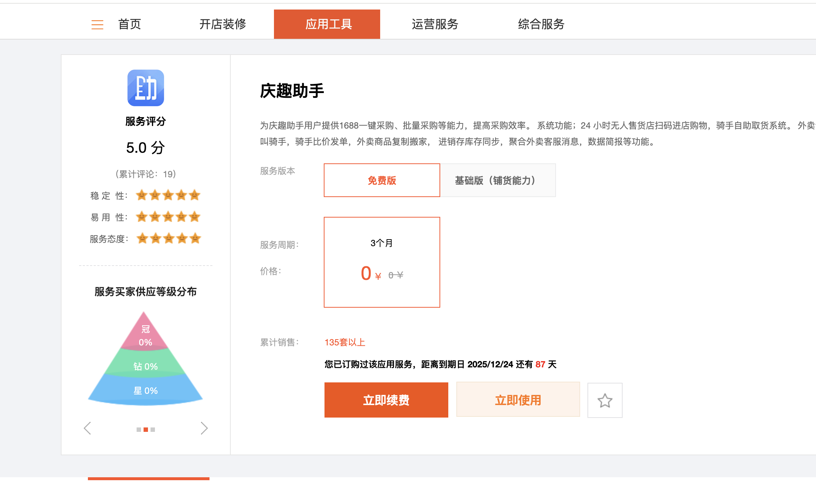Click the 冠 0% pink pyramid segment

click(145, 335)
